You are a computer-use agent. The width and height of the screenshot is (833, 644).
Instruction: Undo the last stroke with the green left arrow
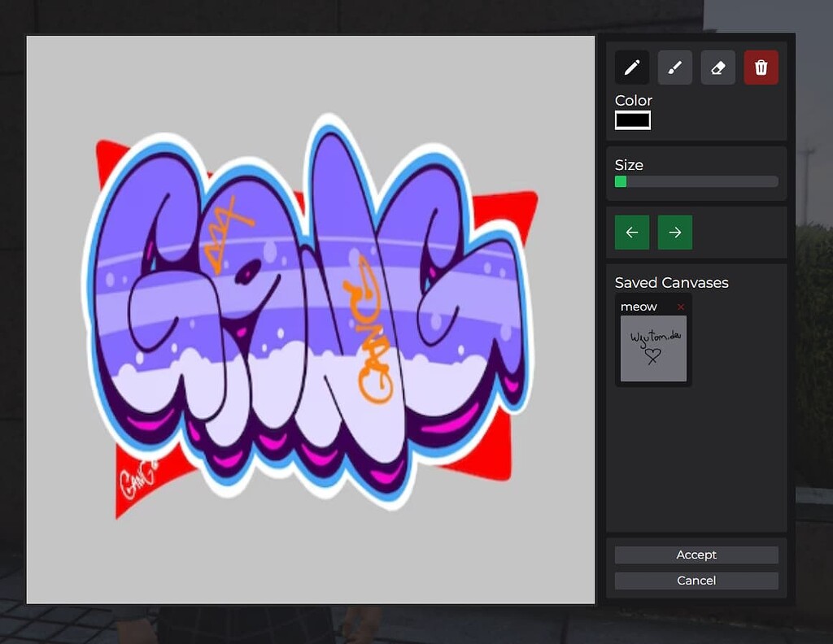point(632,232)
